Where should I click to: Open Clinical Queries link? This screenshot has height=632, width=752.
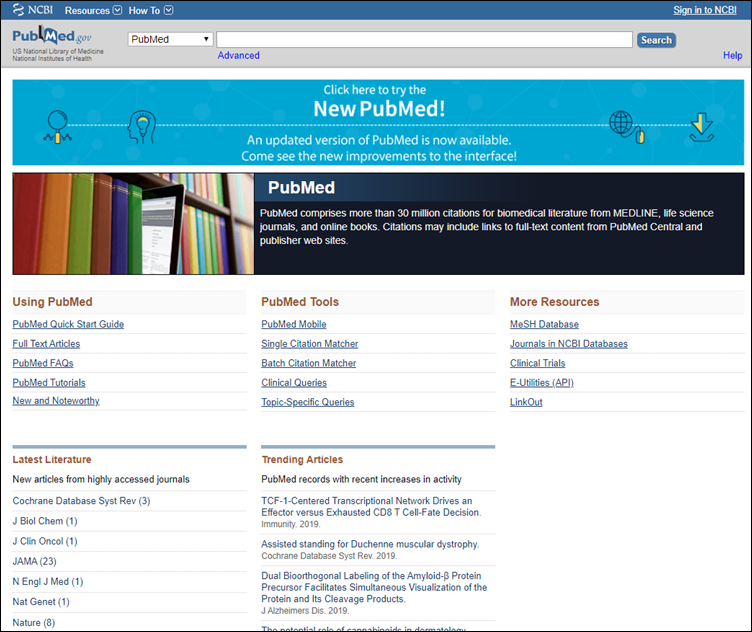tap(294, 383)
